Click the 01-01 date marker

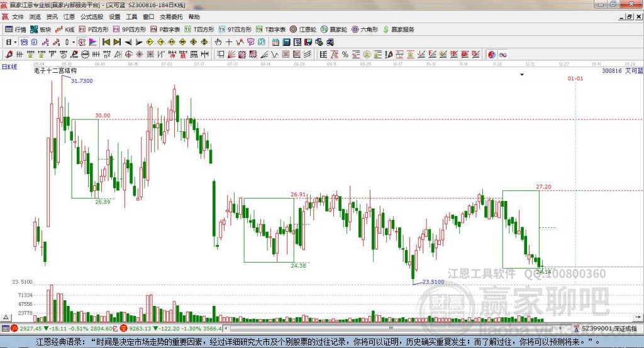575,79
